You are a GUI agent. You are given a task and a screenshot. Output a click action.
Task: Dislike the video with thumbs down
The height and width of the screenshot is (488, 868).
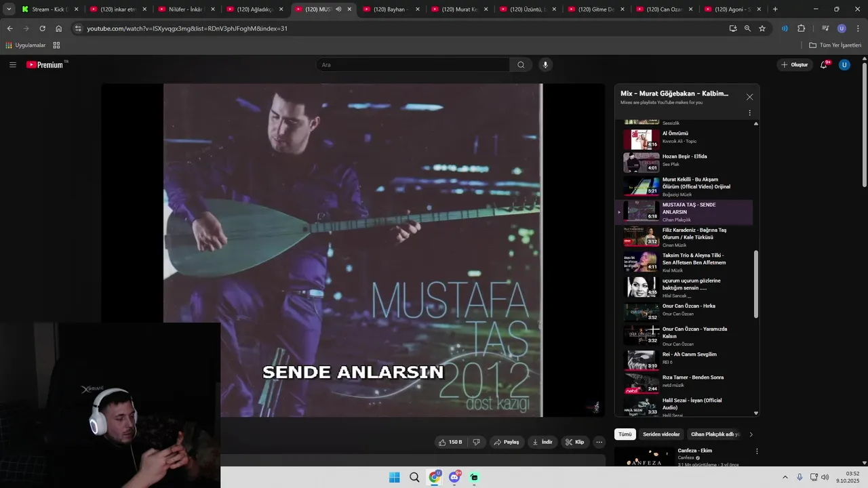476,442
